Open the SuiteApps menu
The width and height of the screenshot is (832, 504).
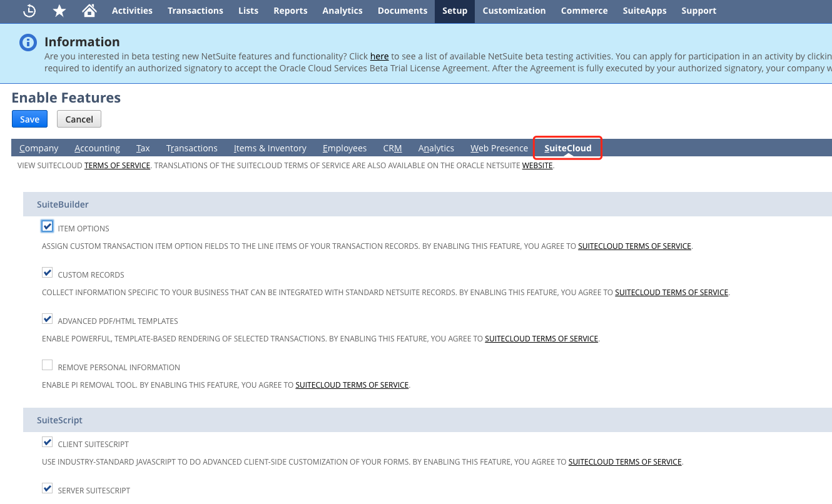point(644,11)
